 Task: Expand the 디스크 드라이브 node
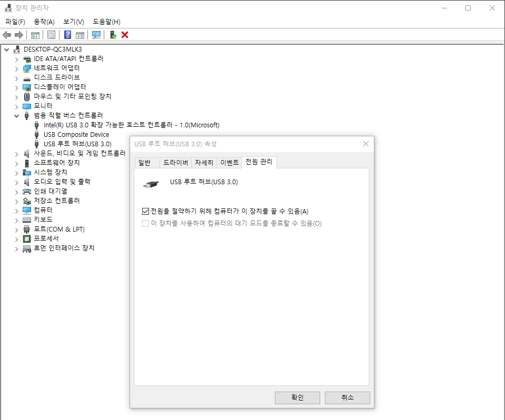(x=16, y=78)
